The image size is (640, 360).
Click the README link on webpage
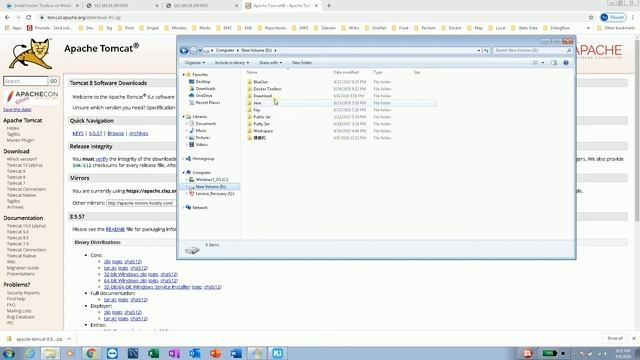[x=115, y=229]
